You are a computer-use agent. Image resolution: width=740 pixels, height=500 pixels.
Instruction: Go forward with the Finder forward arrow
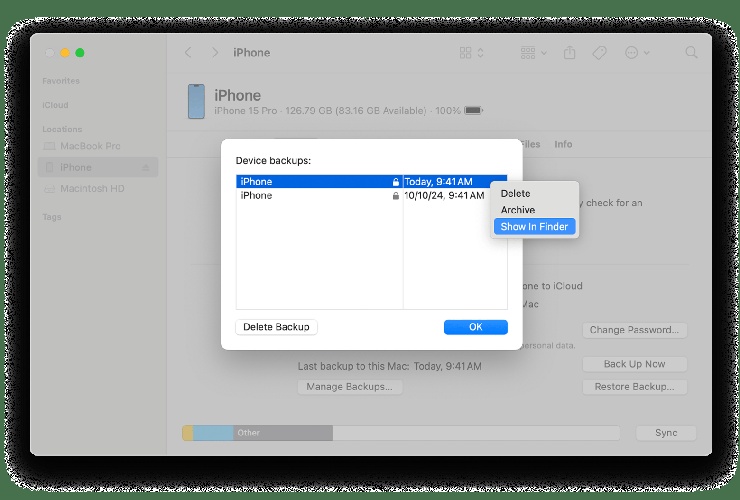tap(215, 52)
